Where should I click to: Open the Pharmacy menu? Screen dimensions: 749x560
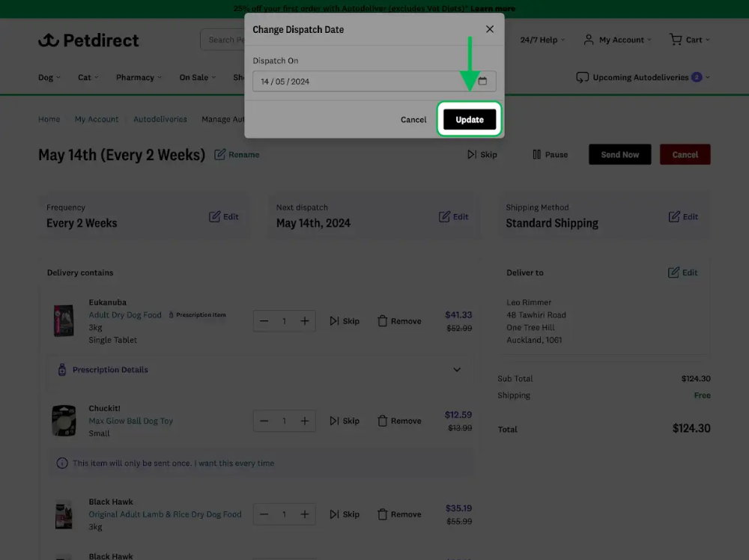139,77
